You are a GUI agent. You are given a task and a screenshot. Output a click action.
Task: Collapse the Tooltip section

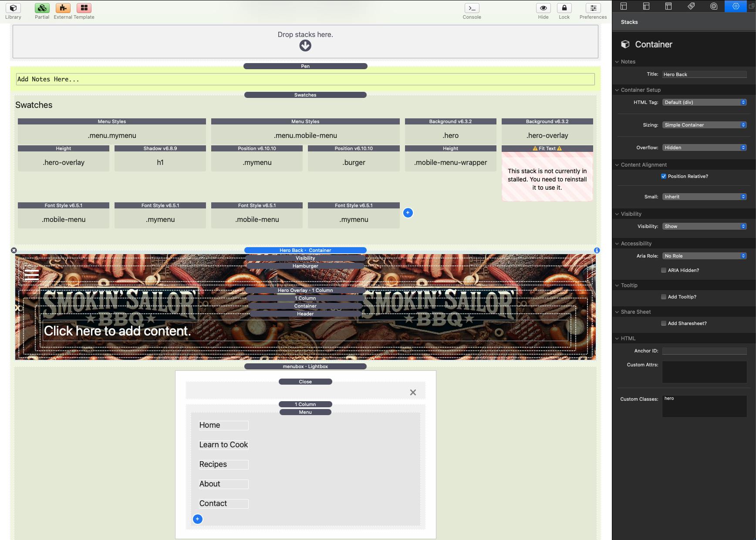point(617,285)
